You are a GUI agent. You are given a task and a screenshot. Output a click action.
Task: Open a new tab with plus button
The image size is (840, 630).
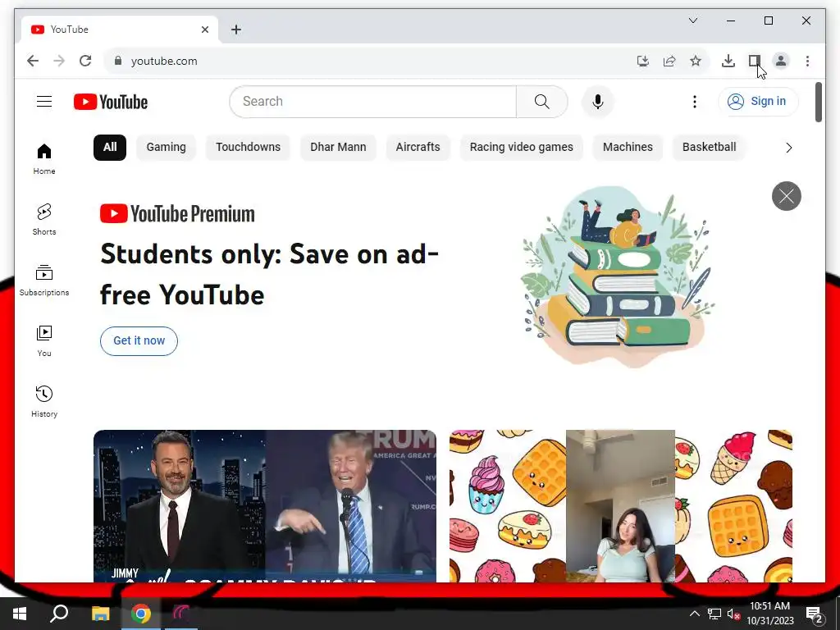click(x=235, y=30)
